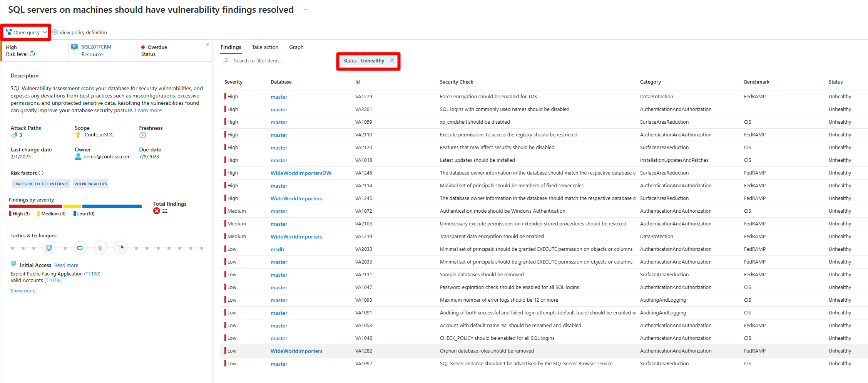
Task: Open the SQL2017CRM resource link
Action: click(96, 47)
